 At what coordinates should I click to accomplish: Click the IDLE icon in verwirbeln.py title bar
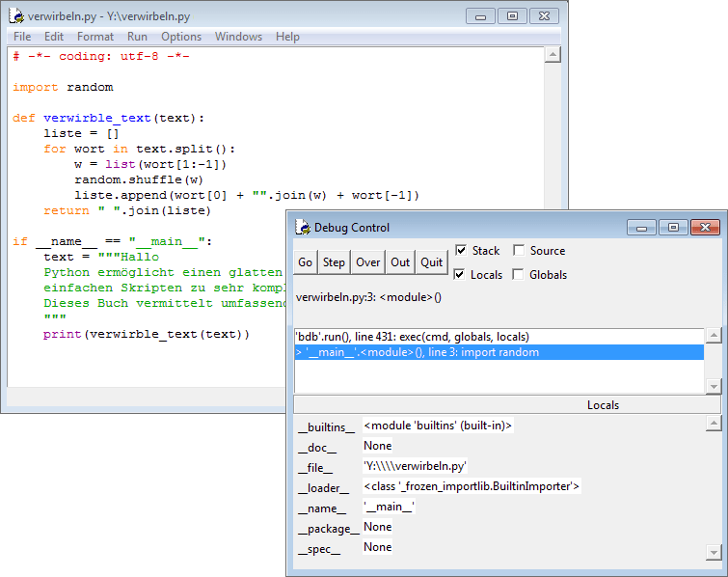[16, 16]
